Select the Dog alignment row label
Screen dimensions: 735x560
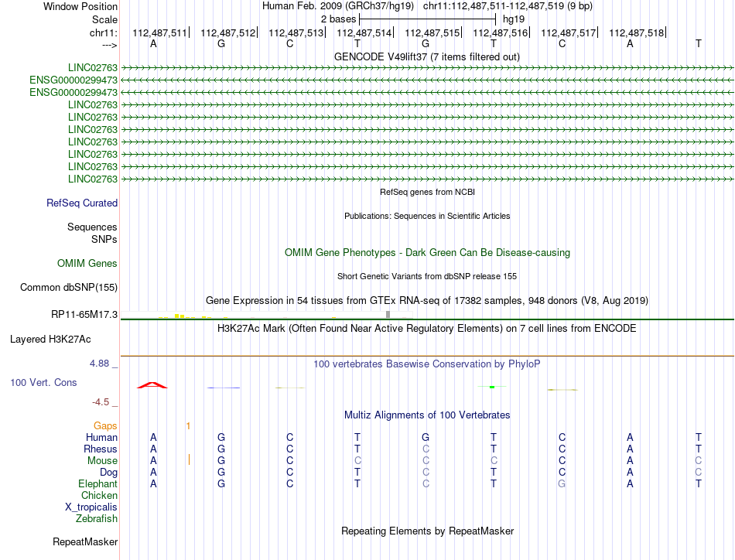(x=108, y=473)
